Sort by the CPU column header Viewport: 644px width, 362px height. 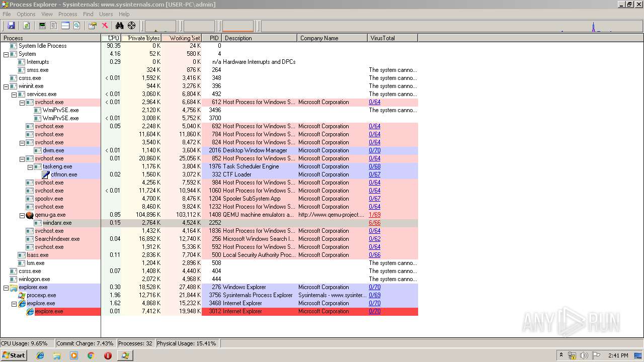[x=111, y=38]
